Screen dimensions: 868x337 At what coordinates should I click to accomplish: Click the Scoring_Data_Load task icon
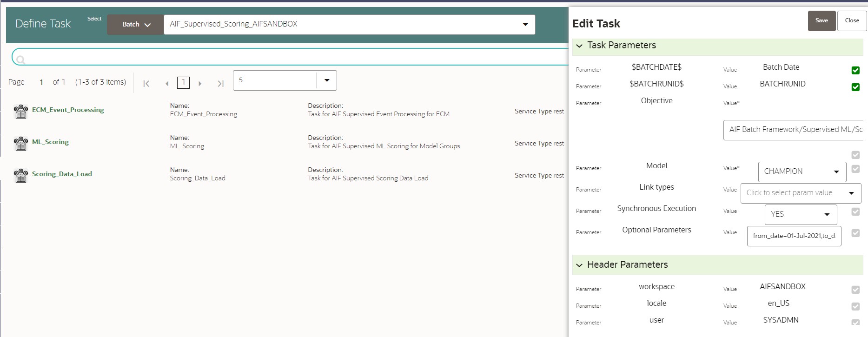click(x=21, y=176)
